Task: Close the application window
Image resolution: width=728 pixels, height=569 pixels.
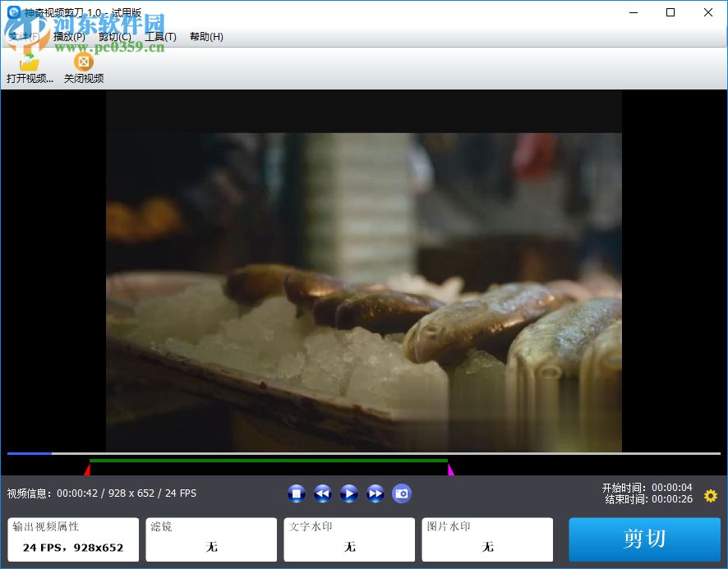Action: coord(708,12)
